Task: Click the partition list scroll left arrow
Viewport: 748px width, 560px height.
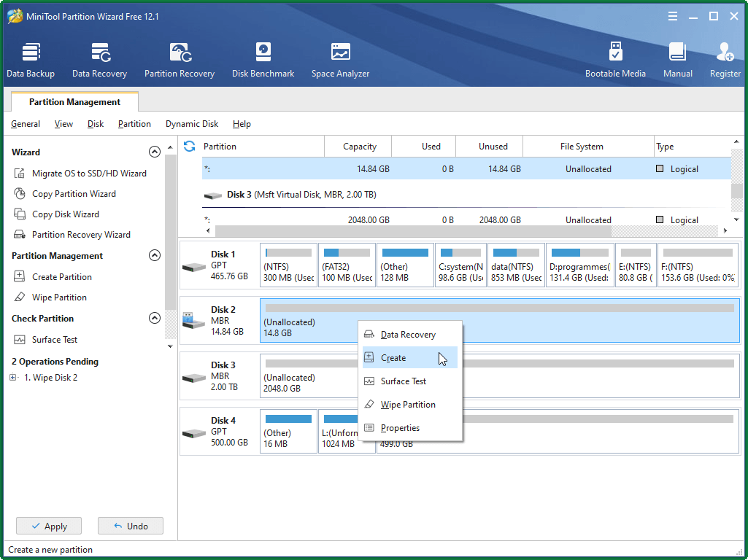Action: point(208,230)
